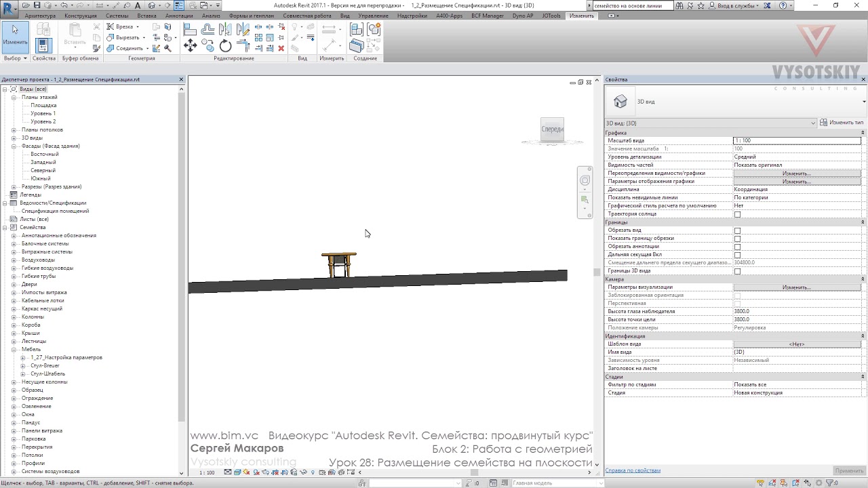Click the Move tool with four arrows
The width and height of the screenshot is (868, 488).
[x=190, y=45]
